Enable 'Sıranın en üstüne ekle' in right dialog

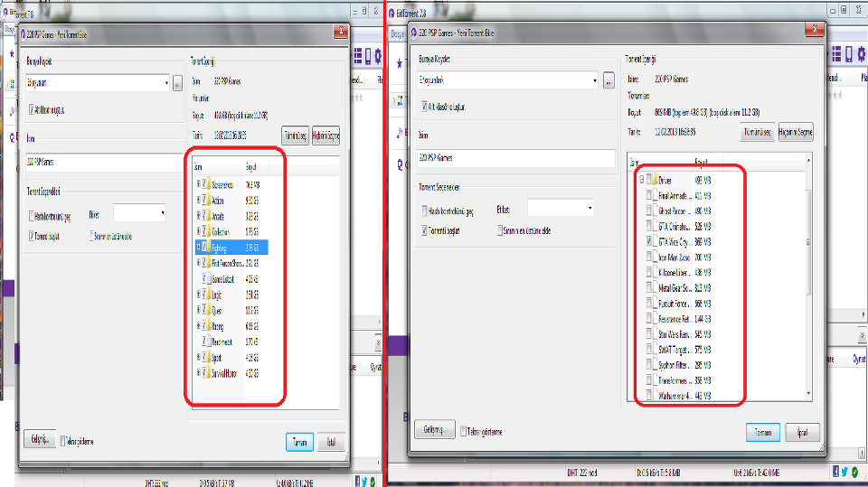click(x=500, y=230)
